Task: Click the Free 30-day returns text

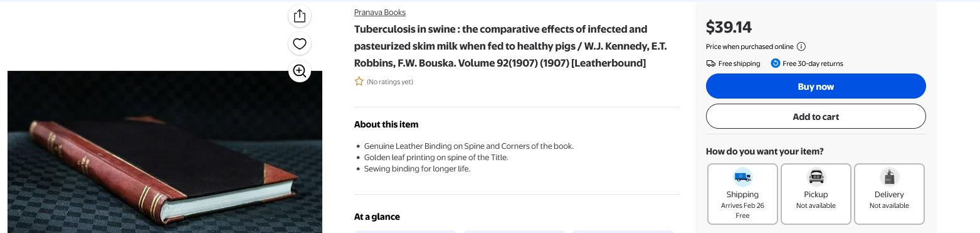Action: pyautogui.click(x=813, y=63)
